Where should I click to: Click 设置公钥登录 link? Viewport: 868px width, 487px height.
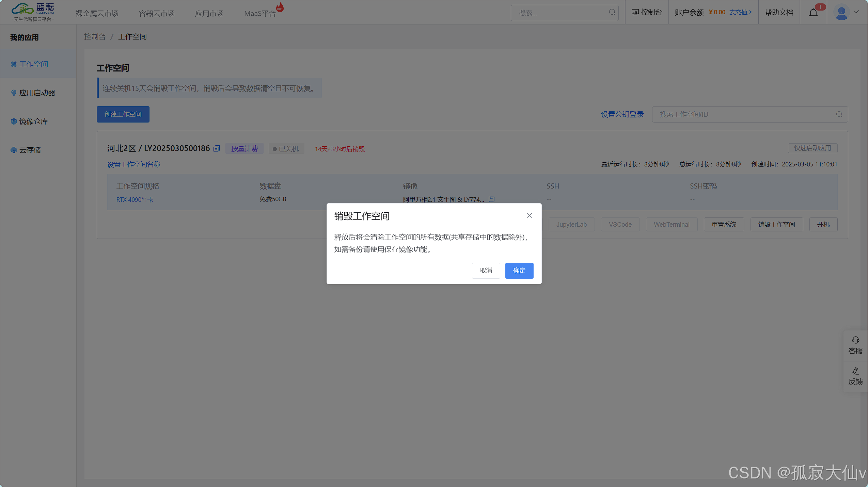click(x=622, y=114)
